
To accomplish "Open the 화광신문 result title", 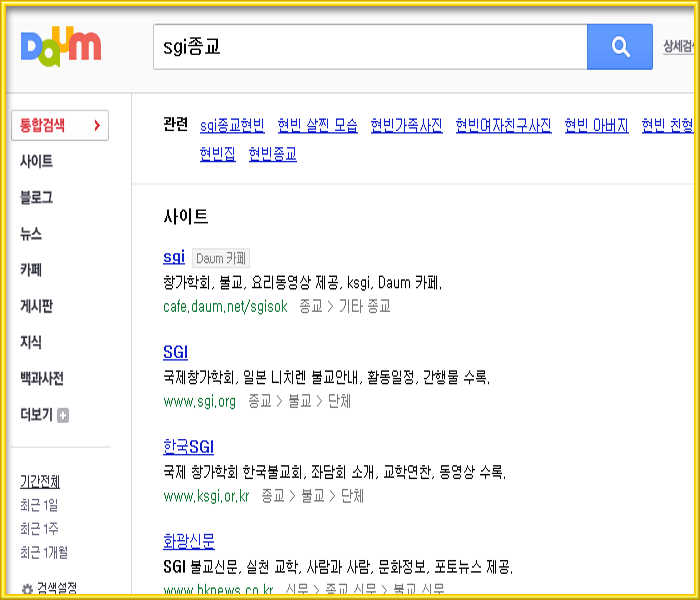I will (189, 542).
